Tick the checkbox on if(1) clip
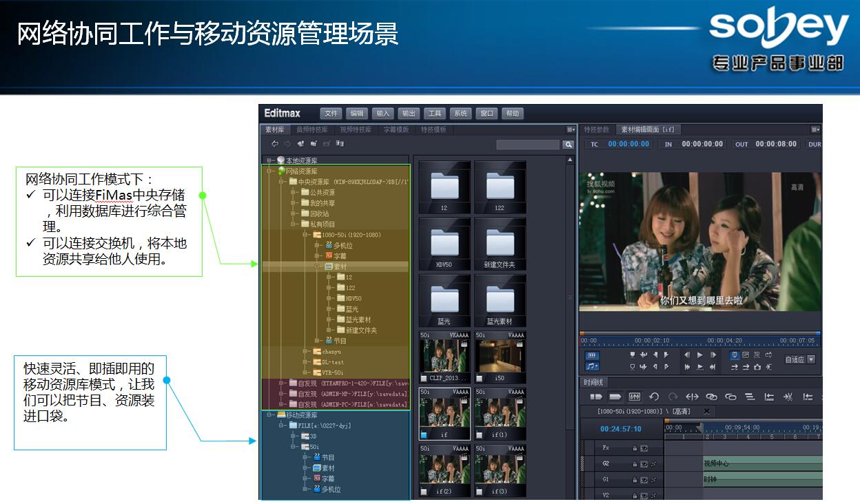The width and height of the screenshot is (860, 504). 479,435
